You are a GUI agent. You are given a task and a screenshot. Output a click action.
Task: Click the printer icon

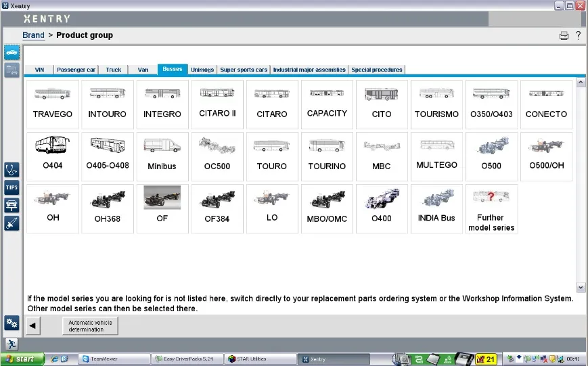pos(564,36)
